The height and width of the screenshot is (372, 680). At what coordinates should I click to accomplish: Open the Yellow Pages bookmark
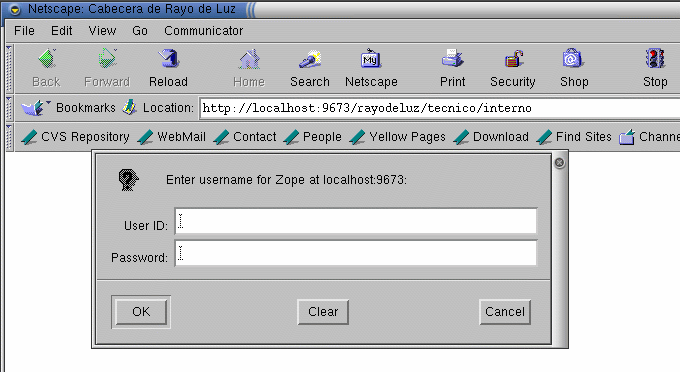pos(398,137)
